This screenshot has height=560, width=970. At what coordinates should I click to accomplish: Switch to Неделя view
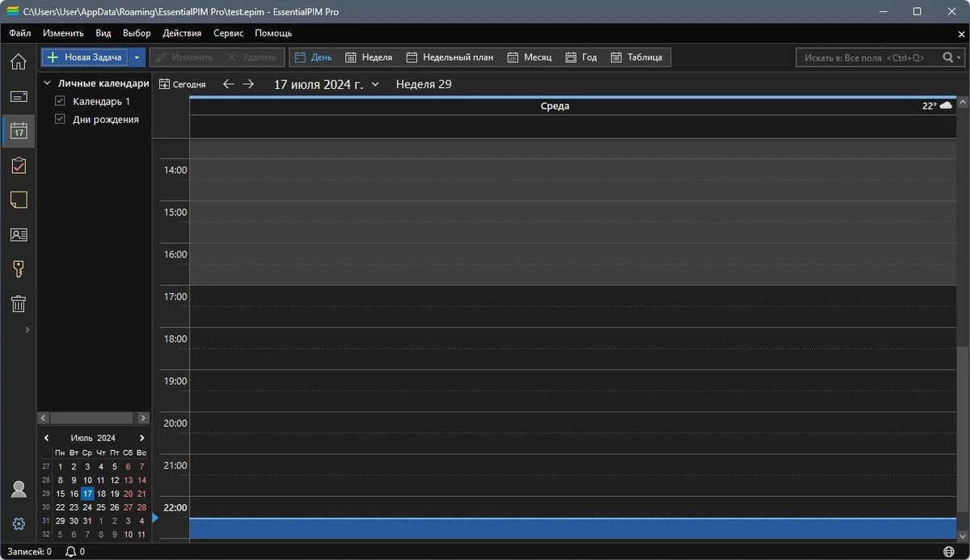click(369, 57)
